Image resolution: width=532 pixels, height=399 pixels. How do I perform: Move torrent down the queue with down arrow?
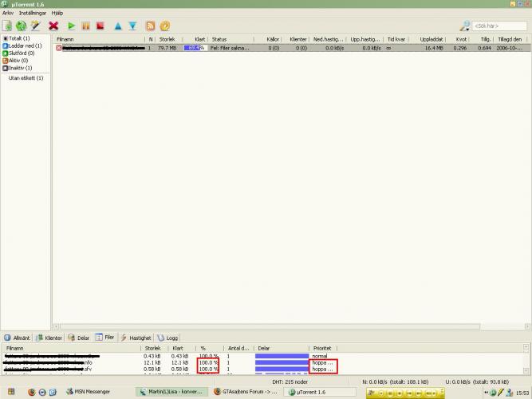pyautogui.click(x=132, y=26)
